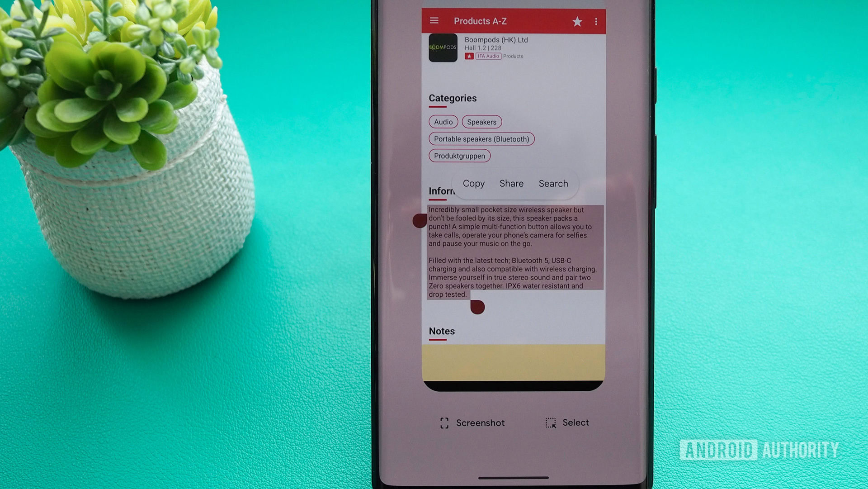The image size is (868, 489).
Task: Select the Speakers category tag
Action: (x=481, y=121)
